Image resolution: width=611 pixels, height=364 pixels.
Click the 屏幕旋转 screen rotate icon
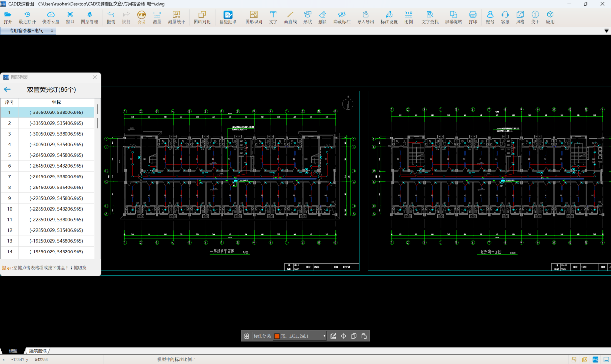point(453,17)
